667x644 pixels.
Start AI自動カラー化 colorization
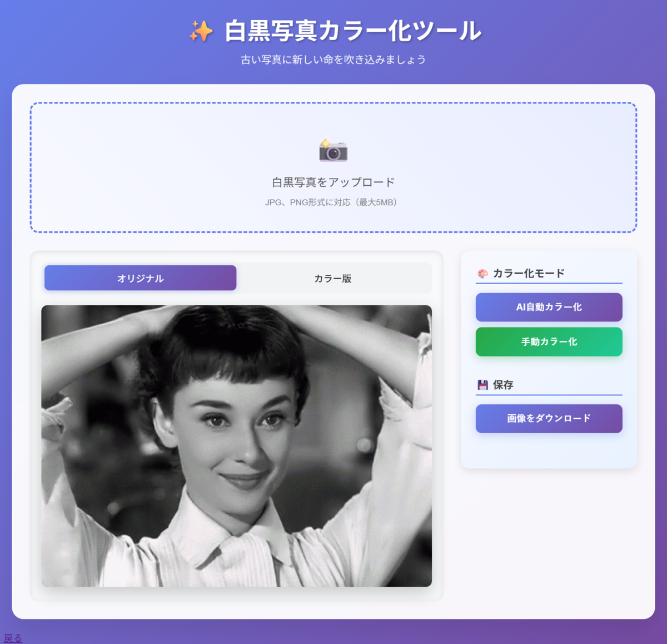(549, 307)
